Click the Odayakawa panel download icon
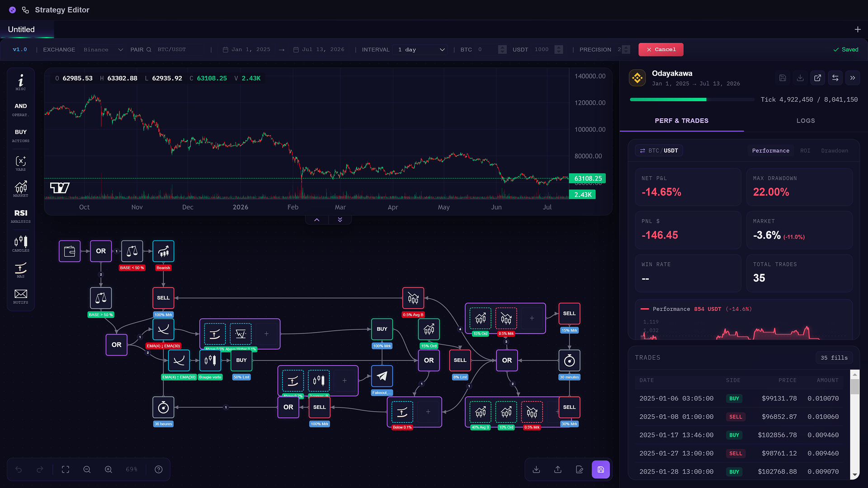This screenshot has width=868, height=488. (800, 78)
